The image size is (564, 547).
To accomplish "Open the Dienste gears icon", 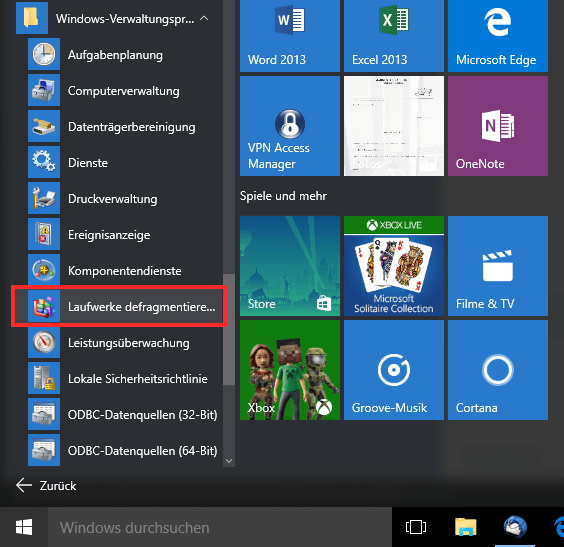I will [44, 162].
